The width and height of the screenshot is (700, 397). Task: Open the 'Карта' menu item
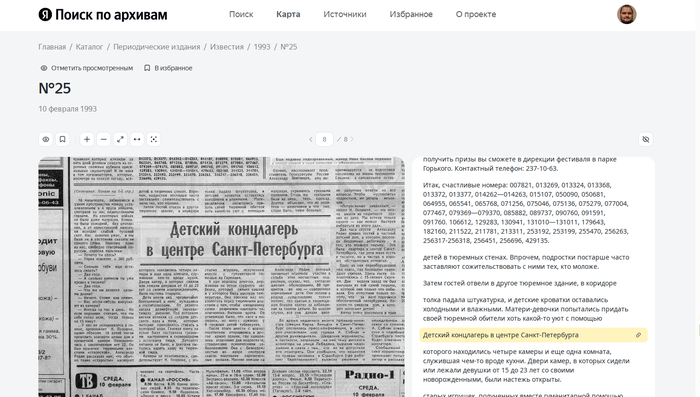[x=288, y=14]
